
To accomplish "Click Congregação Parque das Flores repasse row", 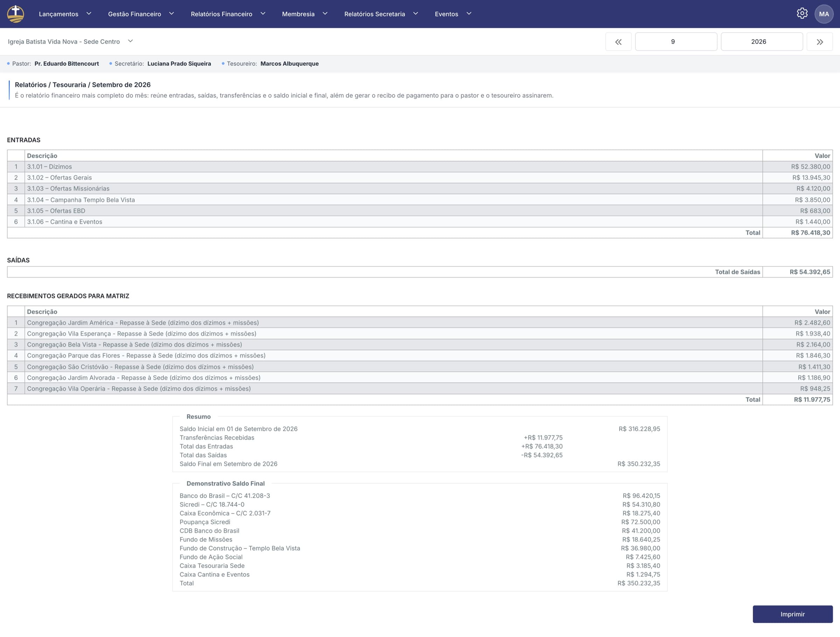I will click(x=420, y=356).
